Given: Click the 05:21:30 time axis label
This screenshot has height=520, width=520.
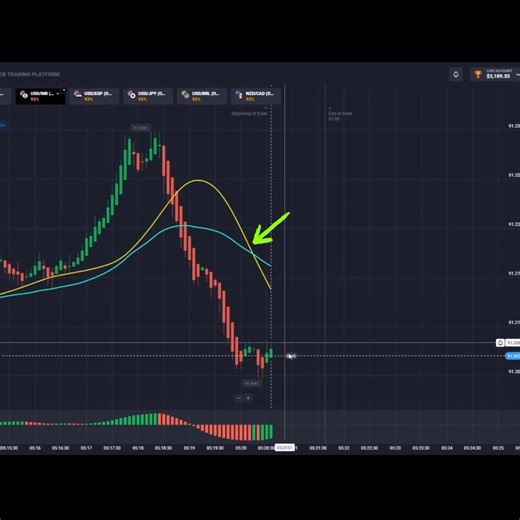Looking at the screenshot, I should click(318, 448).
